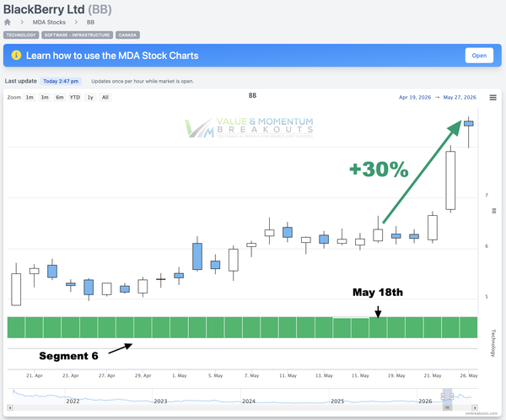Open the SOFTWARE - INFRASTRUCTURE tag
Screen dimensions: 506x420
[77, 35]
